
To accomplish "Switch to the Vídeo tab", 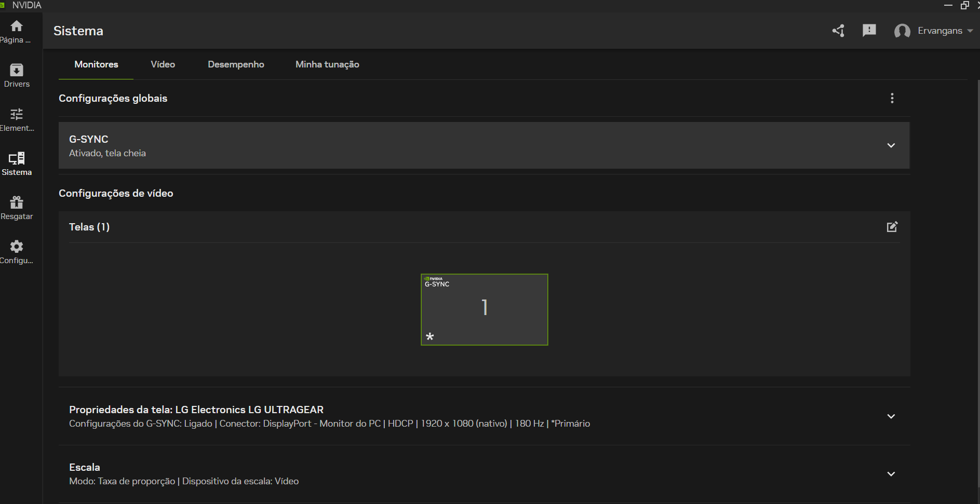I will [163, 64].
